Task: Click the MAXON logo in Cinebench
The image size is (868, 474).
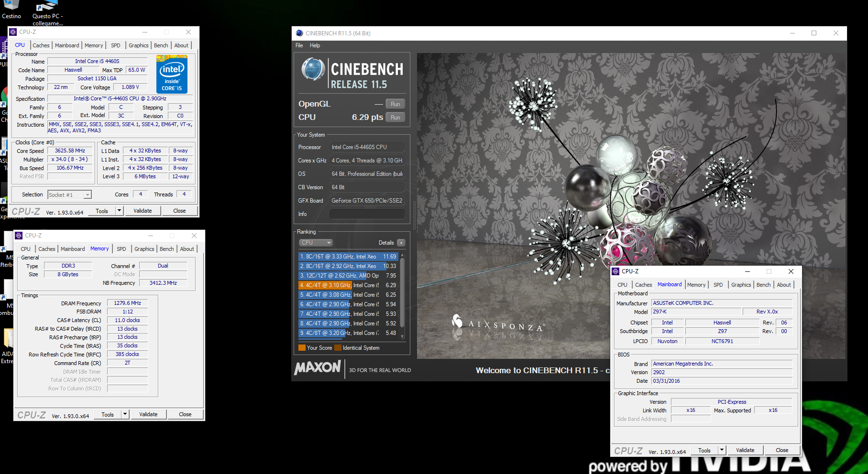Action: [318, 367]
